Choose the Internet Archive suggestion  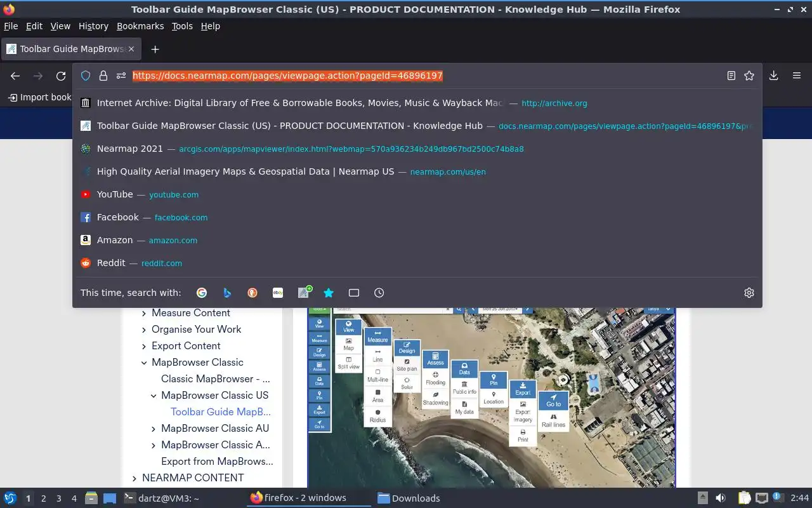(x=417, y=103)
